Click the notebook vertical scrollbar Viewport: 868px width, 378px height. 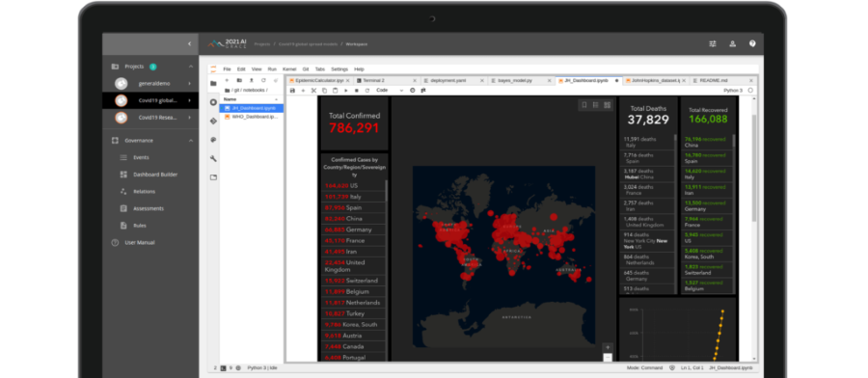click(x=754, y=169)
